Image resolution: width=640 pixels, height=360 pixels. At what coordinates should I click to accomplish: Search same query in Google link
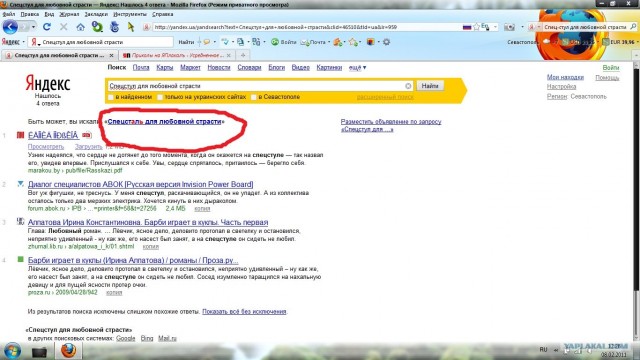pos(125,338)
